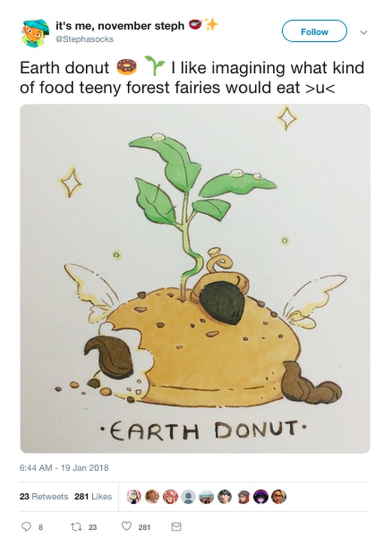The height and width of the screenshot is (546, 392).
Task: Click first liker avatar in row
Action: point(134,497)
